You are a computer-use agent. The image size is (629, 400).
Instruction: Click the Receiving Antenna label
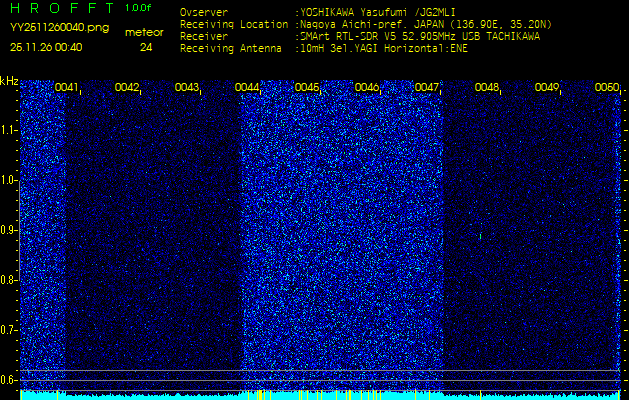coord(231,49)
